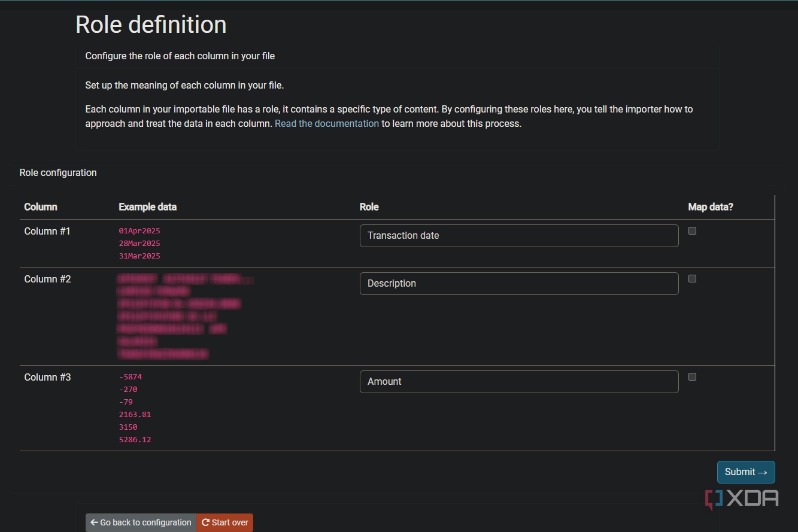Click the example amount 3150
The image size is (798, 532).
[128, 427]
